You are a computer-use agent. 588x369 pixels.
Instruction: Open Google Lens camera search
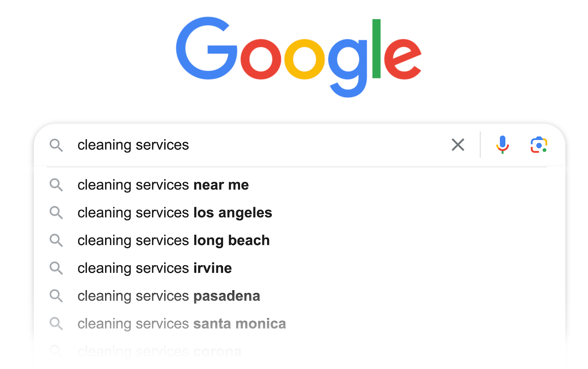point(539,145)
